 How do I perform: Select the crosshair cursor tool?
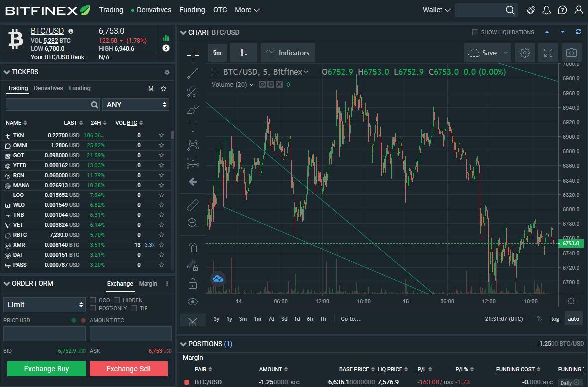[193, 55]
